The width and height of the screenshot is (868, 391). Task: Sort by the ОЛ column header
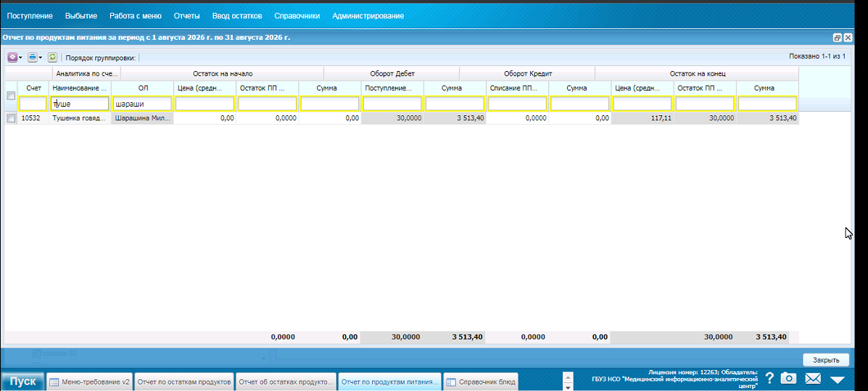point(142,88)
